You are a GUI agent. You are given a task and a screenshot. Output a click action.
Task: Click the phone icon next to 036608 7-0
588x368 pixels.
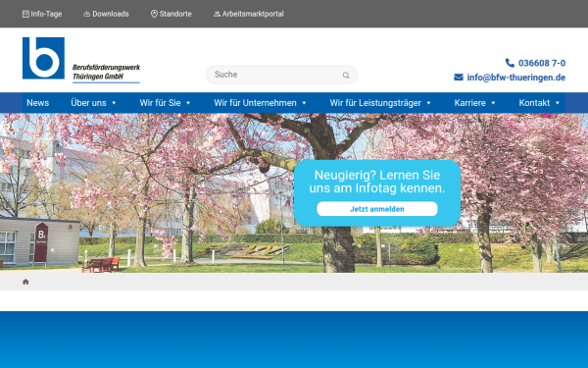[x=510, y=63]
